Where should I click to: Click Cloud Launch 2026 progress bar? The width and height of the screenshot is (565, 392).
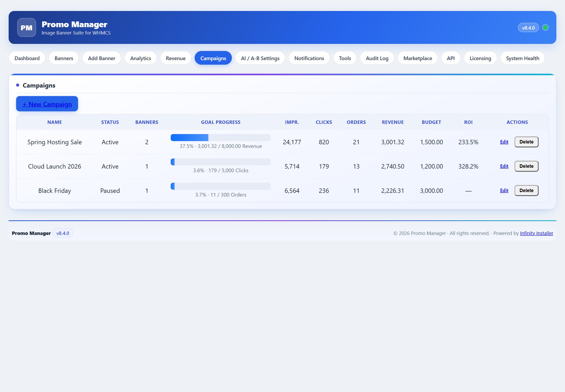221,162
